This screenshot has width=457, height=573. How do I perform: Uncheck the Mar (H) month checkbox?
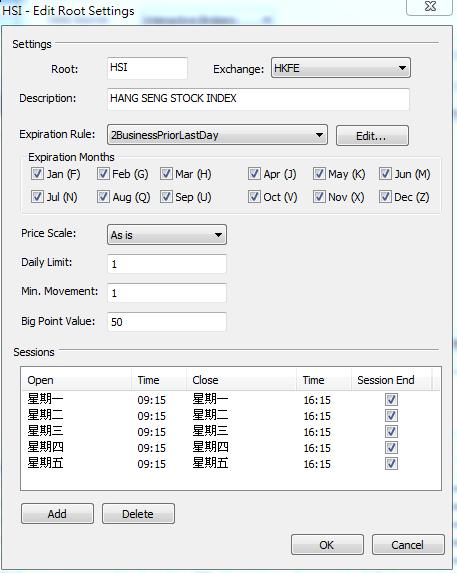point(166,174)
